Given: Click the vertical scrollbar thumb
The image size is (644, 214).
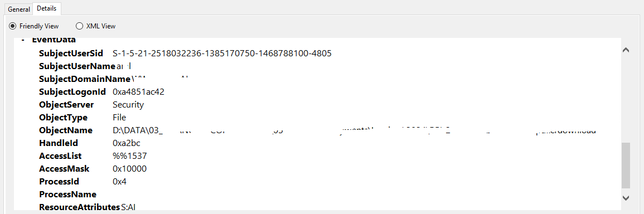Looking at the screenshot, I should point(626,165).
